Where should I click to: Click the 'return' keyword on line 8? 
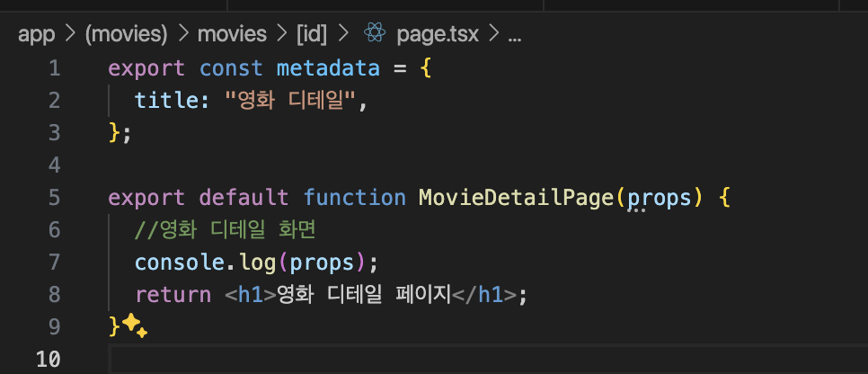173,294
